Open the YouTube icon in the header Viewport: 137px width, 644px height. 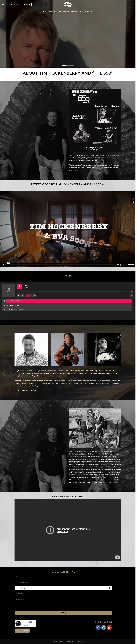17,4
